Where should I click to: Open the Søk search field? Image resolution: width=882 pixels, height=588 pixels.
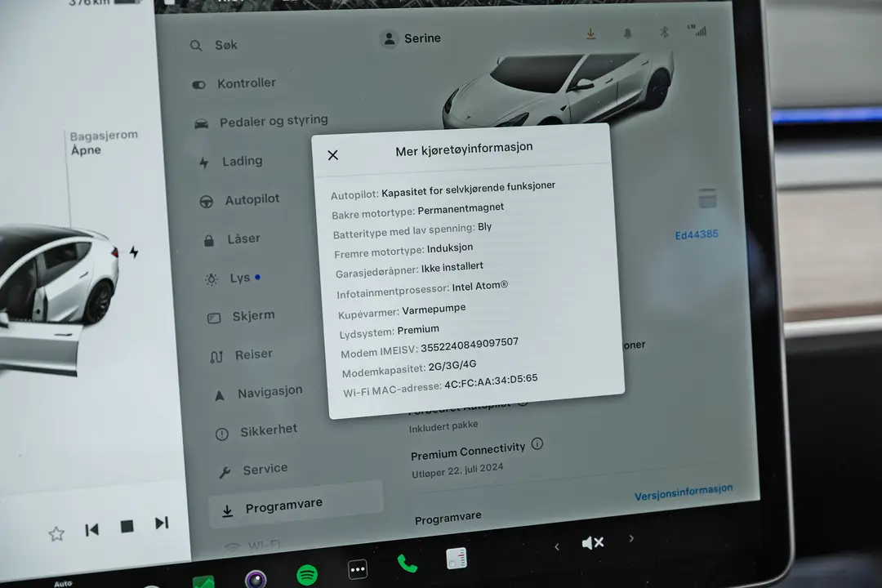pos(214,45)
